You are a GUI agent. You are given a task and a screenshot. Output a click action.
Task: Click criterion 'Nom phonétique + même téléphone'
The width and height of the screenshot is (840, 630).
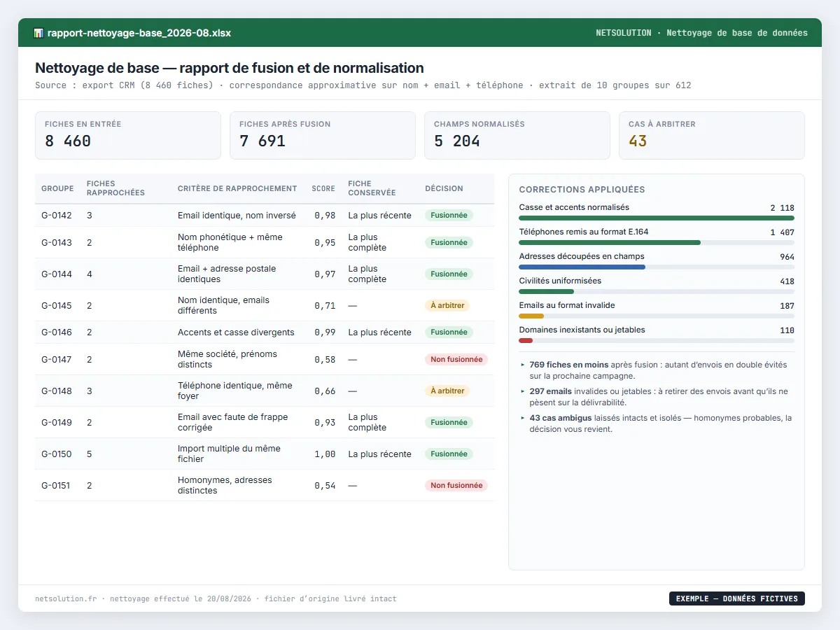click(x=230, y=242)
